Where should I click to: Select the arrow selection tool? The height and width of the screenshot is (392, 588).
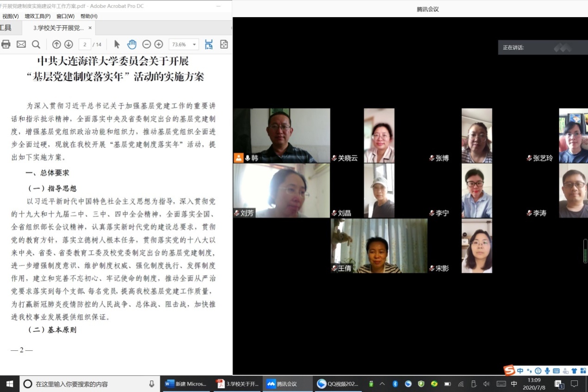(117, 44)
